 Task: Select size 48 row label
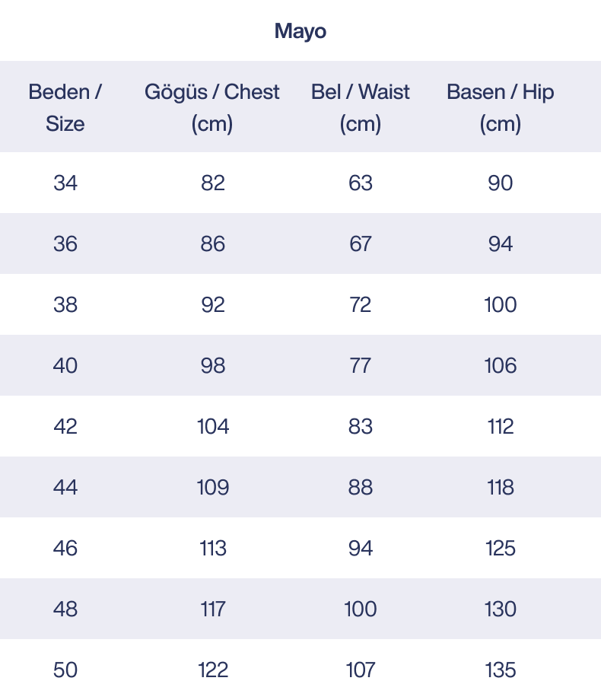point(65,609)
